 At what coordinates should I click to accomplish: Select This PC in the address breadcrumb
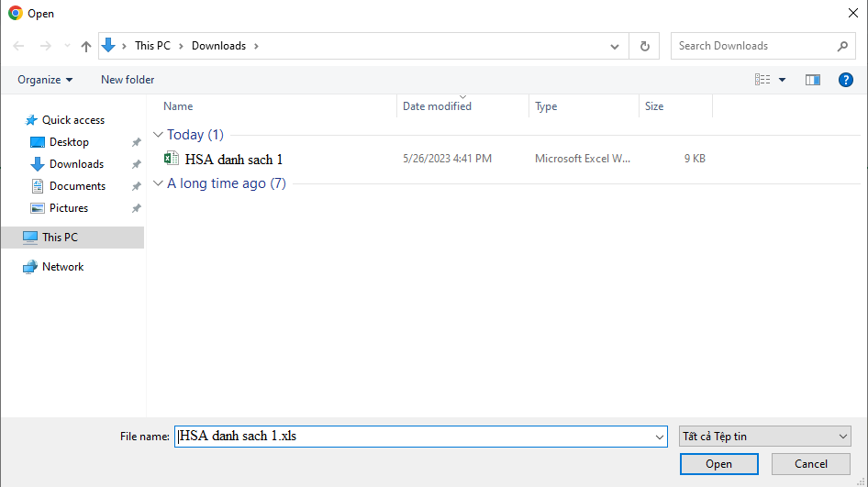pos(152,46)
